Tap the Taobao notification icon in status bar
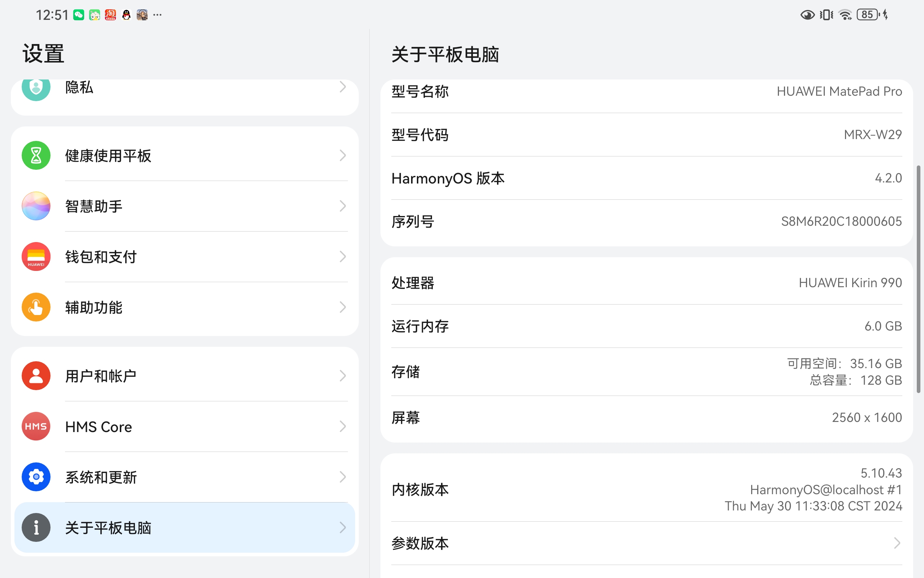The height and width of the screenshot is (578, 924). (110, 15)
